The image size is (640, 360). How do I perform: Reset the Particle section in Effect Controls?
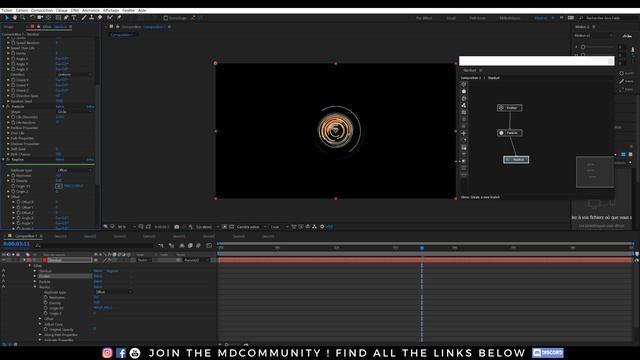pos(60,107)
